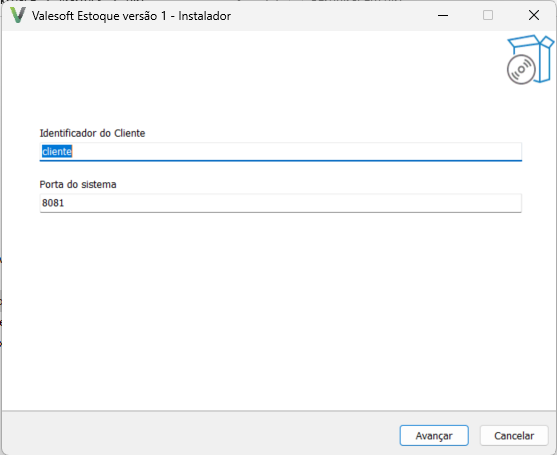The height and width of the screenshot is (455, 557).
Task: Minimize the installer window
Action: (x=443, y=15)
